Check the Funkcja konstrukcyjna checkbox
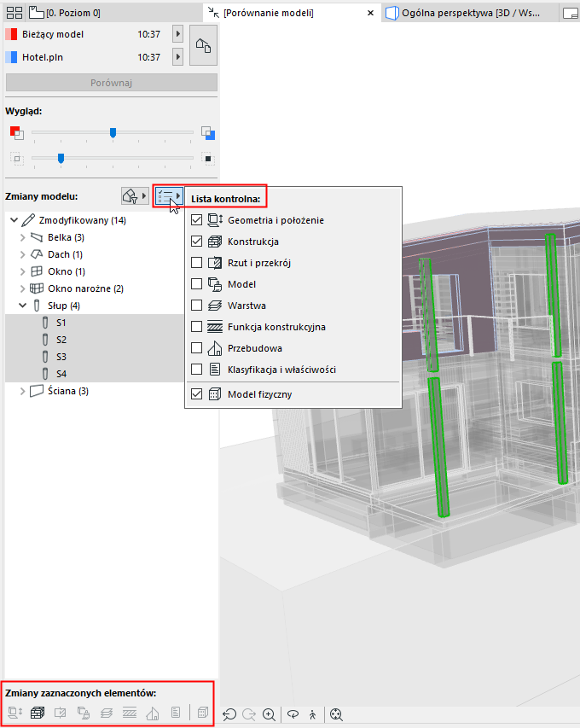Image resolution: width=580 pixels, height=728 pixels. click(x=197, y=327)
